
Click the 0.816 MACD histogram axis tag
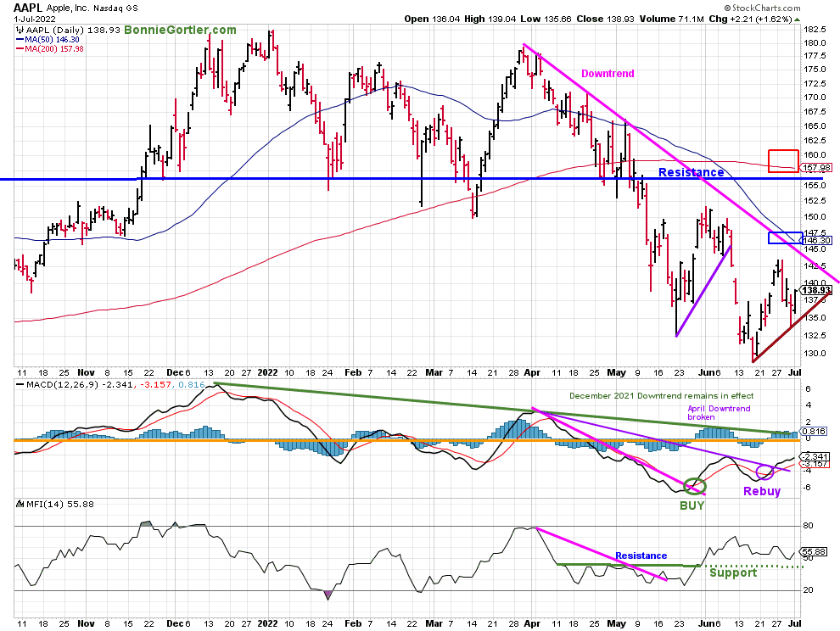(815, 431)
